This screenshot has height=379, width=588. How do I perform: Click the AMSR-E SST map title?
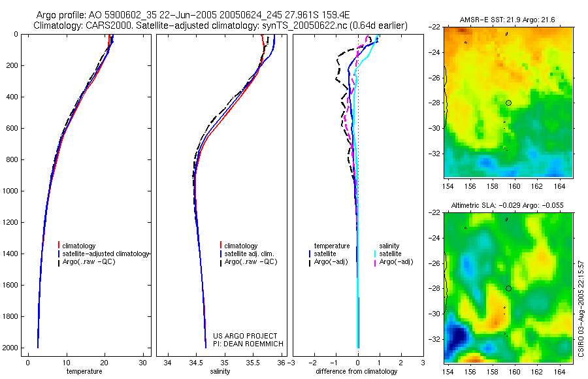coord(508,20)
